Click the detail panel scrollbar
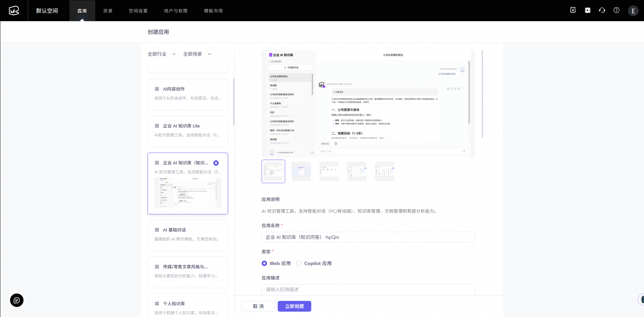Image resolution: width=644 pixels, height=317 pixels. [x=482, y=94]
